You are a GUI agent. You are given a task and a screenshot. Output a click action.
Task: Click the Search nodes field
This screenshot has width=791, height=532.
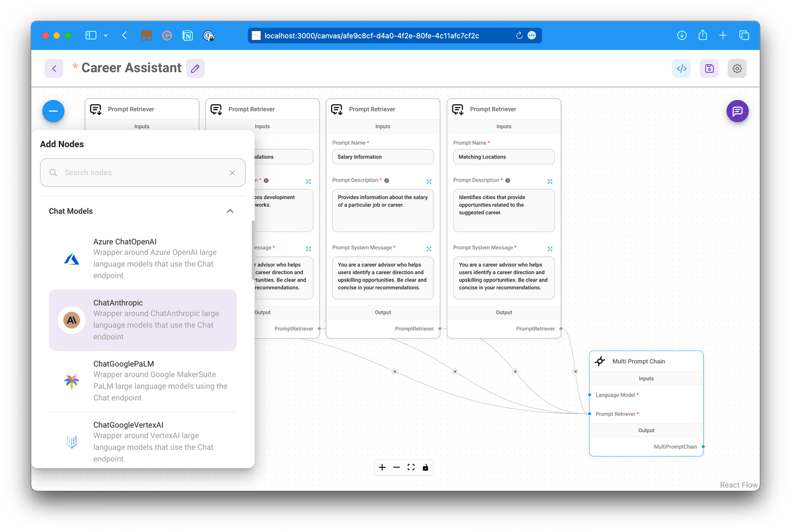[x=143, y=172]
